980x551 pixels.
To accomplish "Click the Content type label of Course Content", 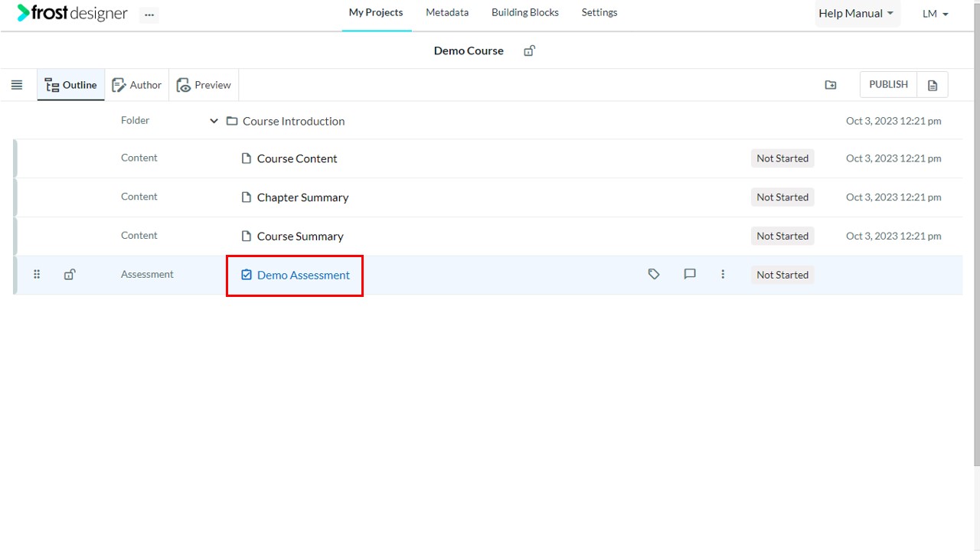I will (139, 158).
